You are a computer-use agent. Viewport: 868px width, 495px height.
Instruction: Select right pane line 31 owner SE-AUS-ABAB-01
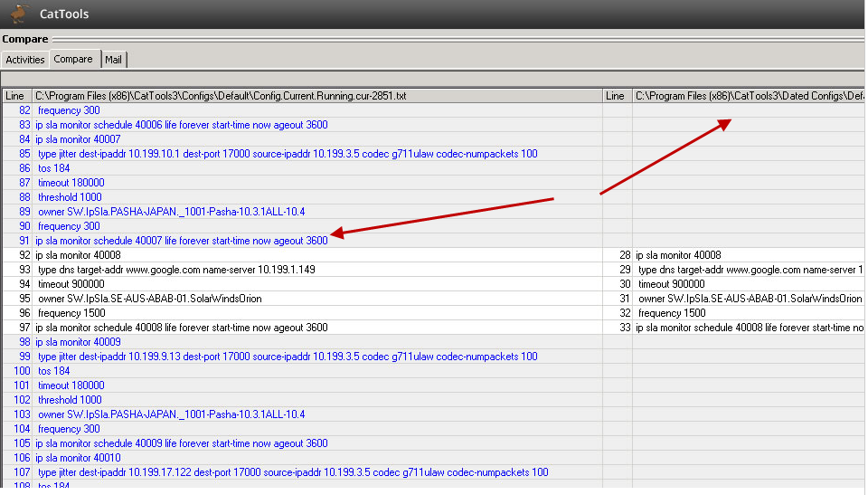[x=750, y=299]
